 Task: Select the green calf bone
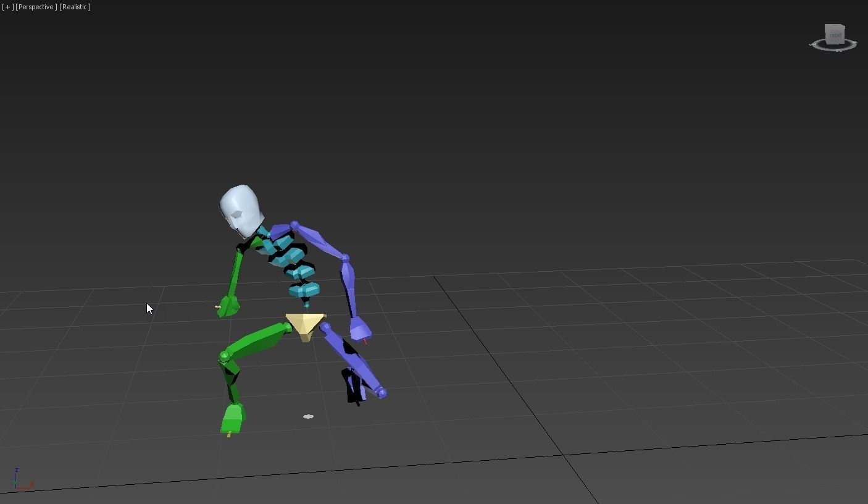coord(231,381)
